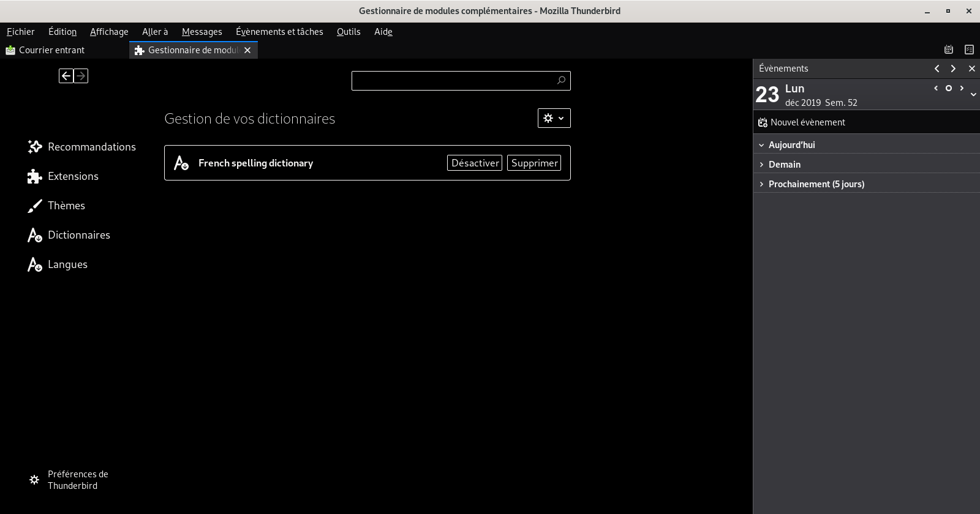Open the Messages menu
This screenshot has height=514, width=980.
click(202, 32)
